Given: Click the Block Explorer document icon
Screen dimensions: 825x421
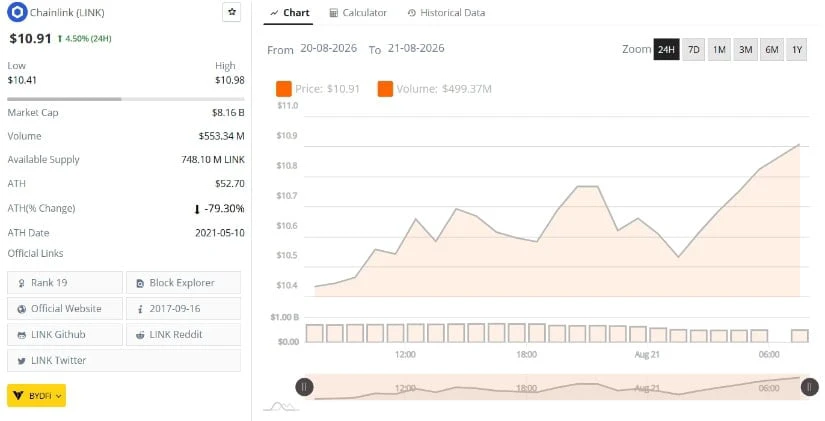Looking at the screenshot, I should (140, 283).
